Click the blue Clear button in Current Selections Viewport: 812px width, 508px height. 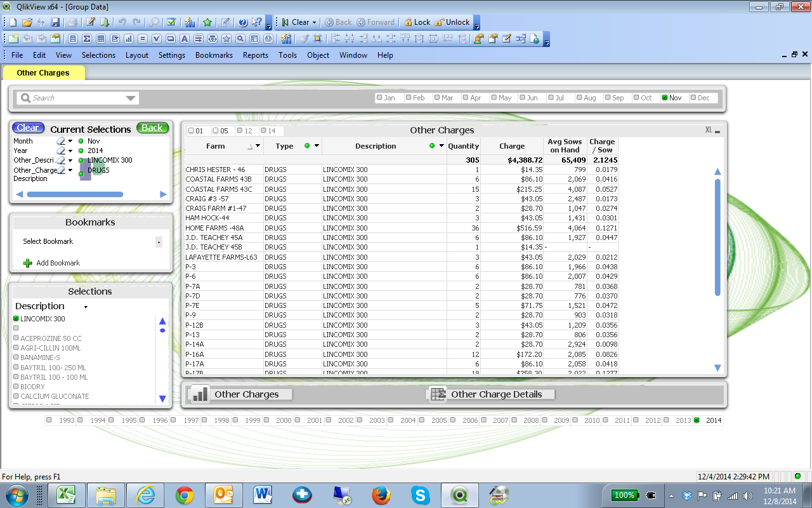click(x=28, y=128)
